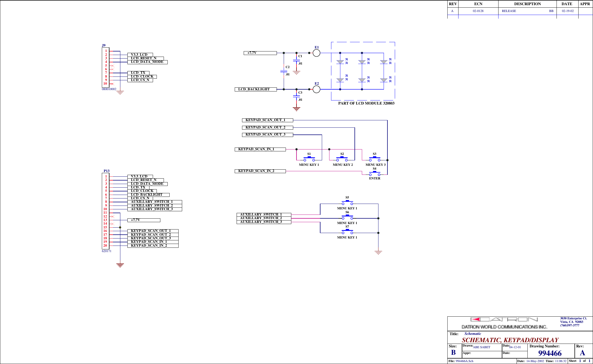The width and height of the screenshot is (593, 364).
Task: Select pushbutton switch S2 symbol
Action: pyautogui.click(x=342, y=159)
